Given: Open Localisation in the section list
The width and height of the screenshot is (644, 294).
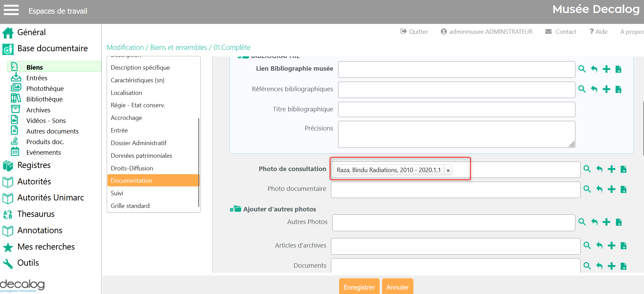Looking at the screenshot, I should [x=127, y=93].
